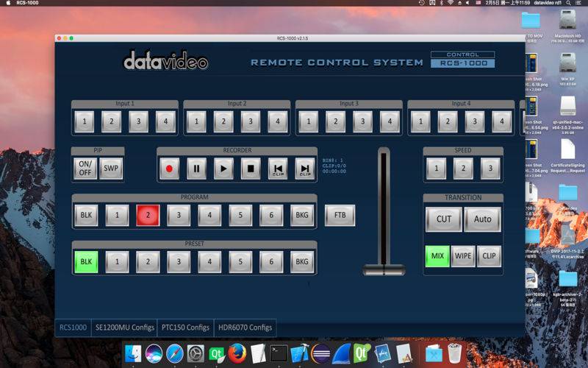Set transition Speed 3
This screenshot has width=588, height=368.
point(490,169)
